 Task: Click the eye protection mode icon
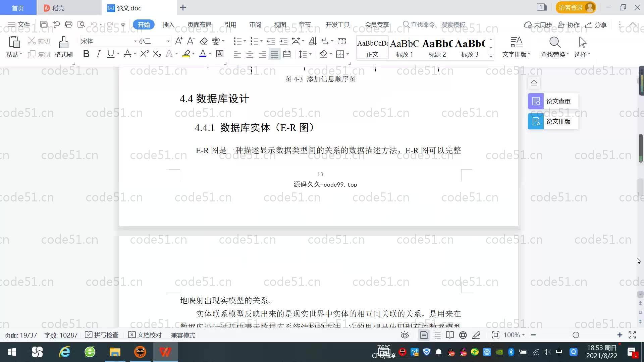click(405, 335)
